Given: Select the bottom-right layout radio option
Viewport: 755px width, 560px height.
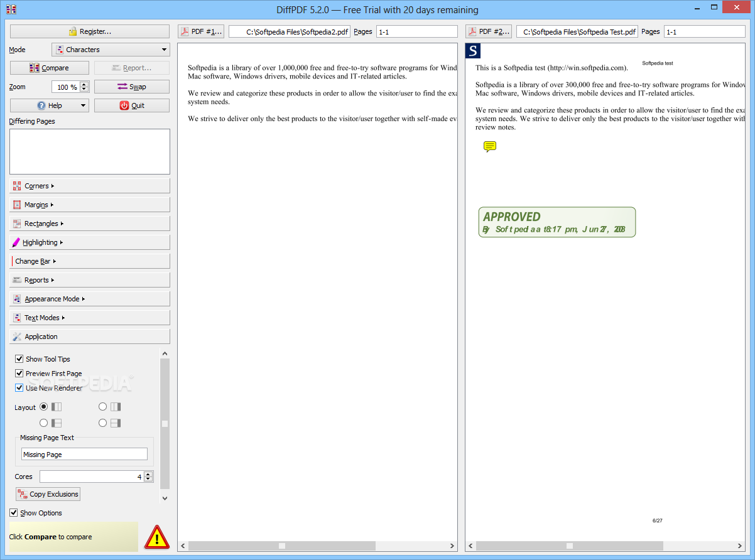Looking at the screenshot, I should (x=103, y=423).
